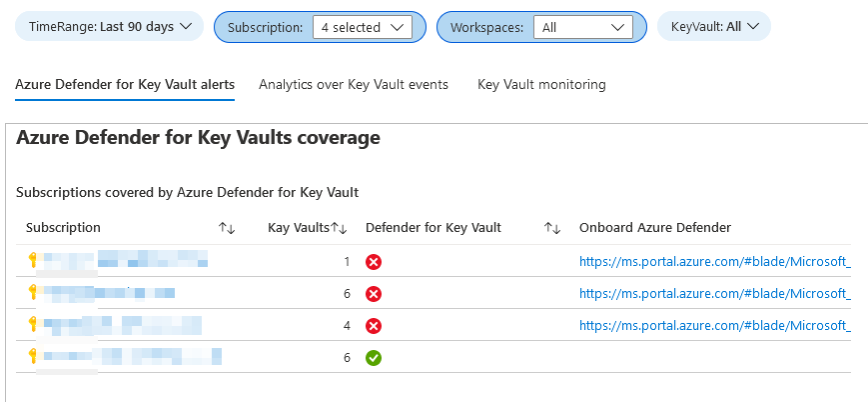Switch to Analytics over Key Vault events tab

354,85
